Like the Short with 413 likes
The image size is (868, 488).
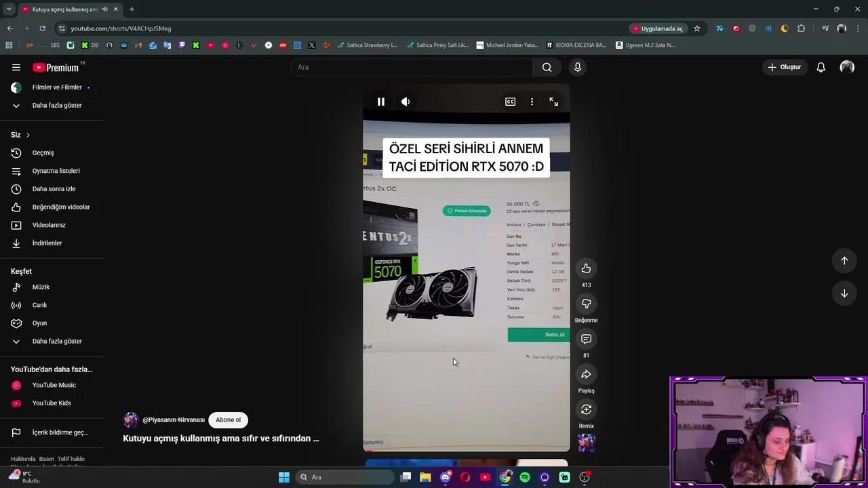[586, 268]
